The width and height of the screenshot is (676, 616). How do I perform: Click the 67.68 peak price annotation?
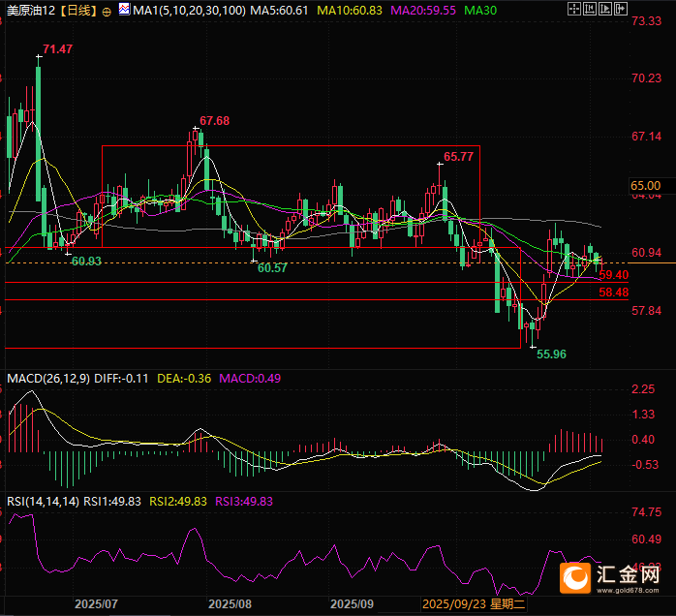215,121
